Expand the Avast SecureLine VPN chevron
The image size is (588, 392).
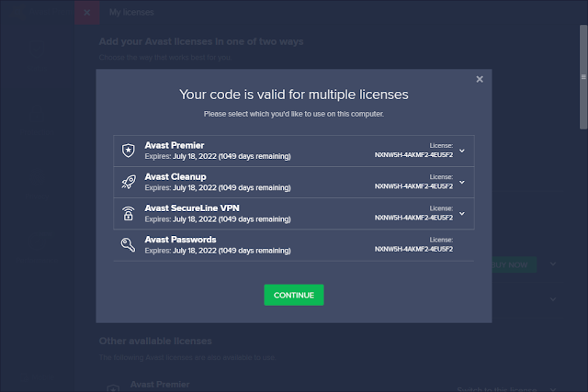pos(461,213)
